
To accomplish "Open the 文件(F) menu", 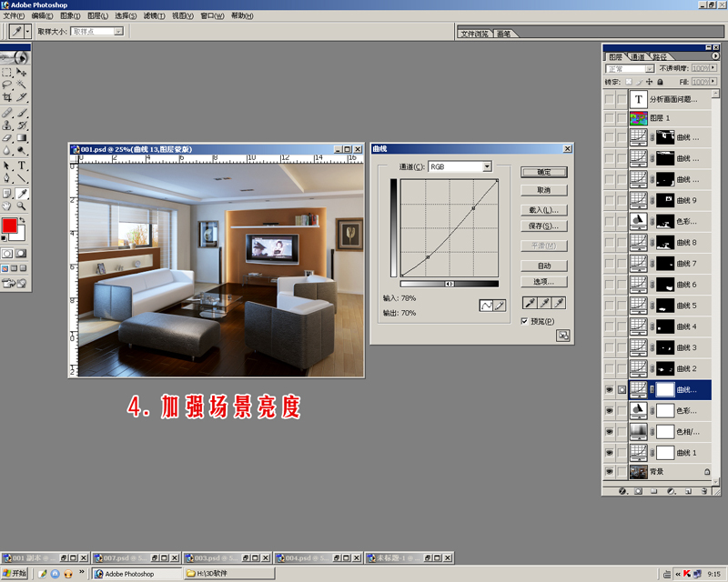I will [x=14, y=15].
